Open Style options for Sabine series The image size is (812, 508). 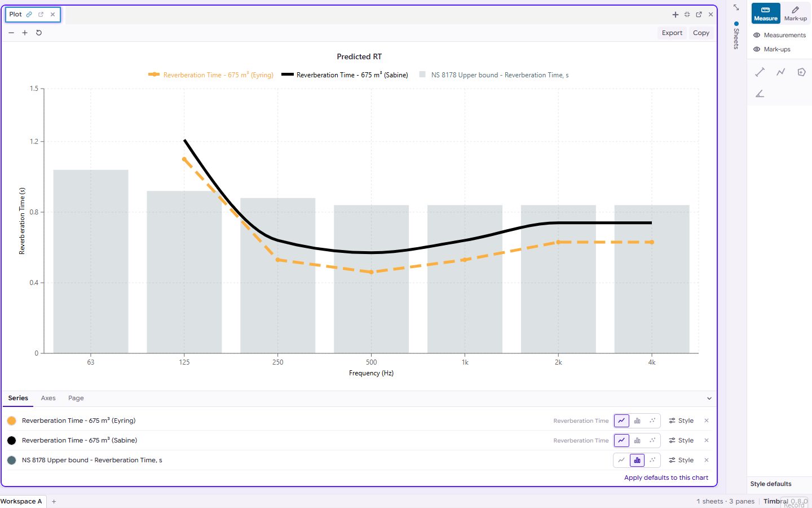[x=681, y=440]
